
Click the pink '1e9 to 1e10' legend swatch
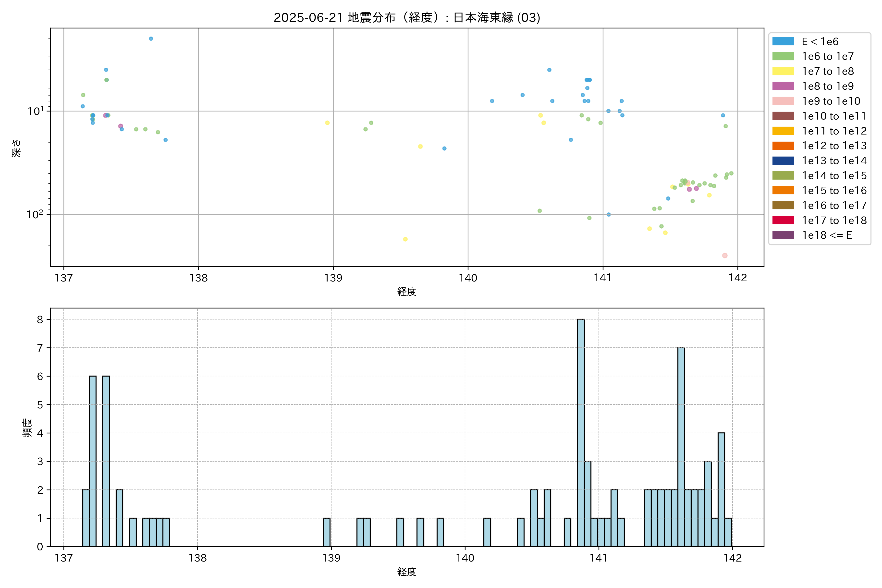click(783, 101)
